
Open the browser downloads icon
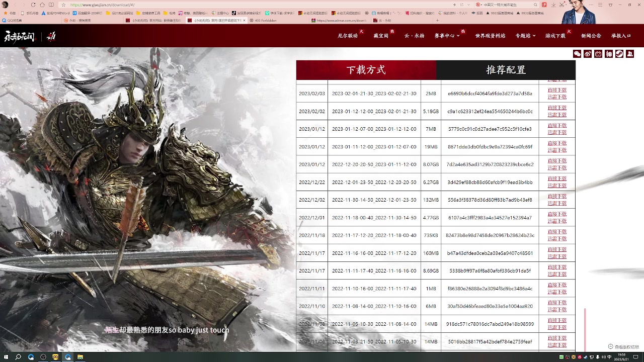click(x=553, y=5)
